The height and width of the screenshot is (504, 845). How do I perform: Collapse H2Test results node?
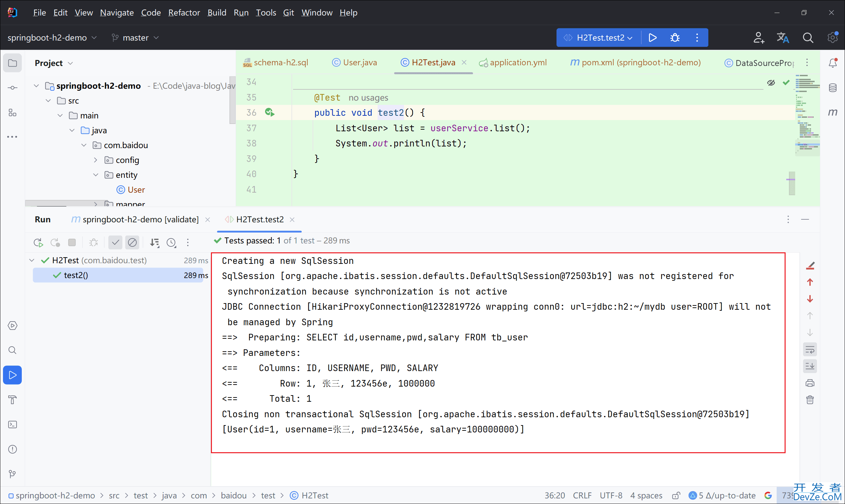point(32,260)
